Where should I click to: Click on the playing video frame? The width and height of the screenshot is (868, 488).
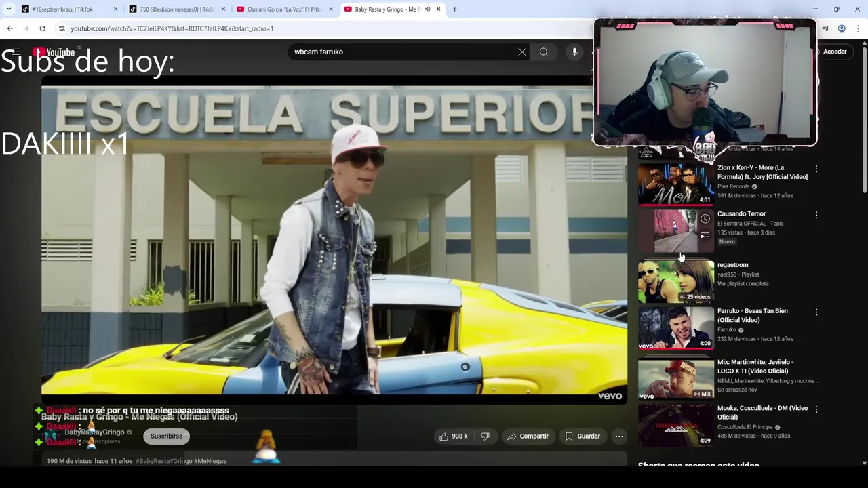click(334, 241)
